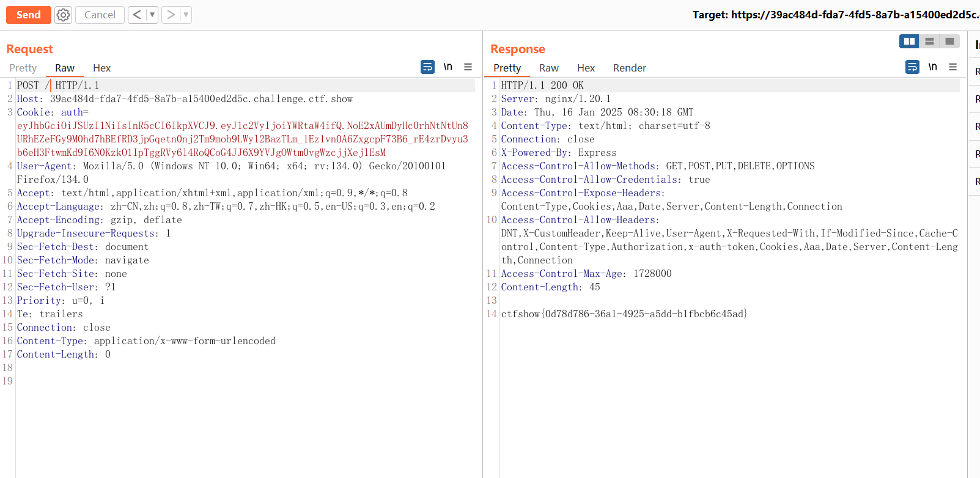Click the orange Send button
The image size is (980, 478).
[28, 15]
